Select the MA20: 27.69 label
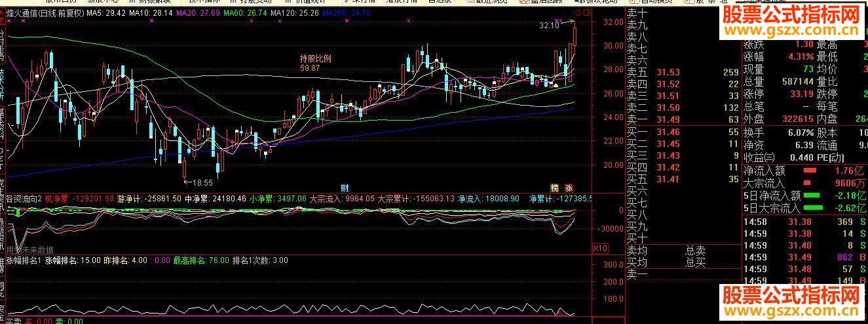 198,13
